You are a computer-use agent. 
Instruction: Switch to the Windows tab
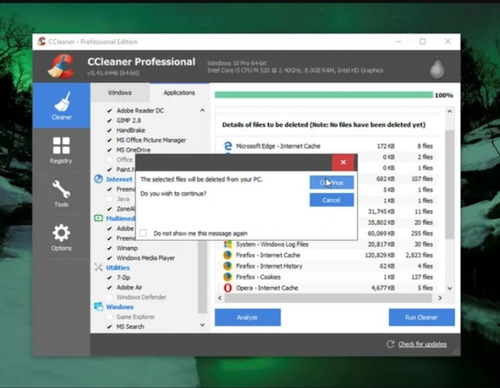(x=120, y=92)
